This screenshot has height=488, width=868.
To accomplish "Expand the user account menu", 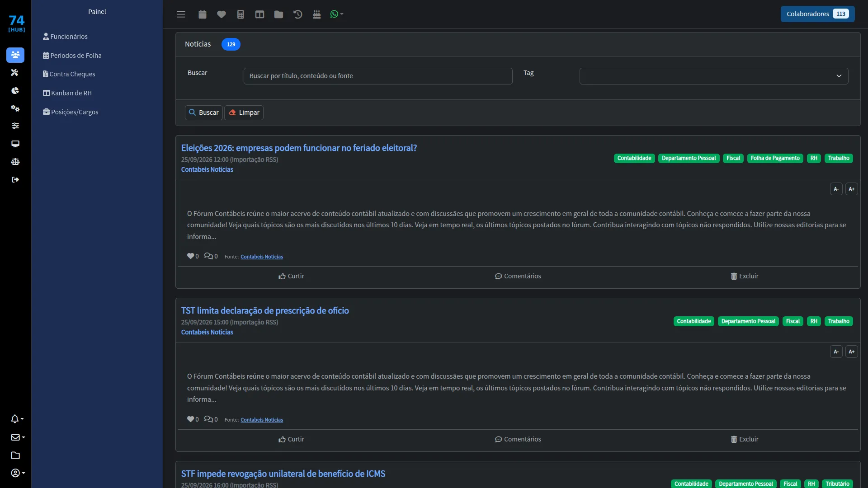I will pos(18,473).
